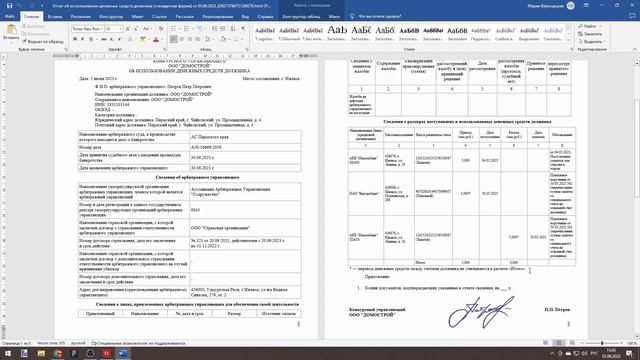Select Web Layout view icon in status bar
640x360 pixels.
tap(572, 343)
